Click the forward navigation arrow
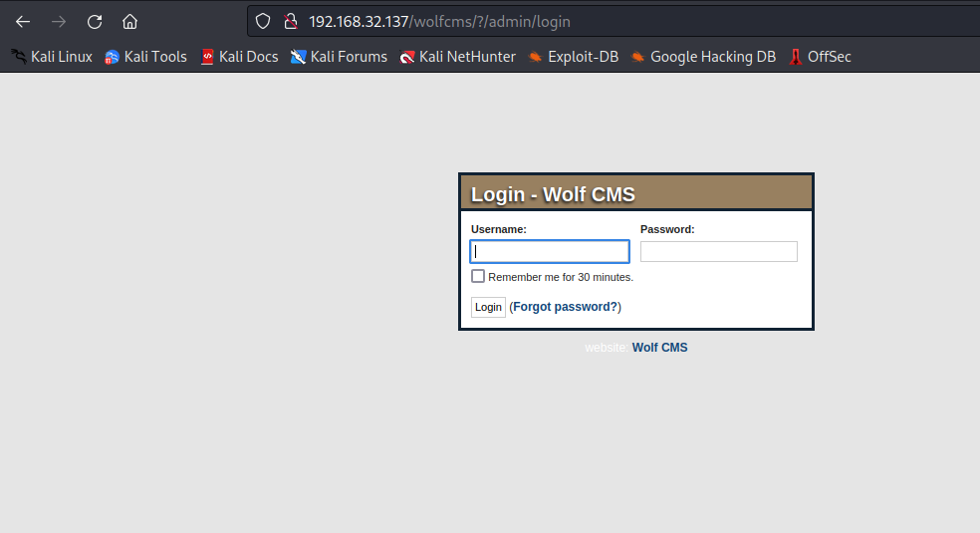 (x=59, y=22)
